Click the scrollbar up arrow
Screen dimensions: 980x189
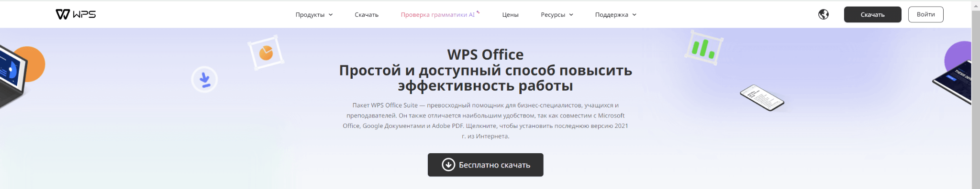[x=976, y=6]
